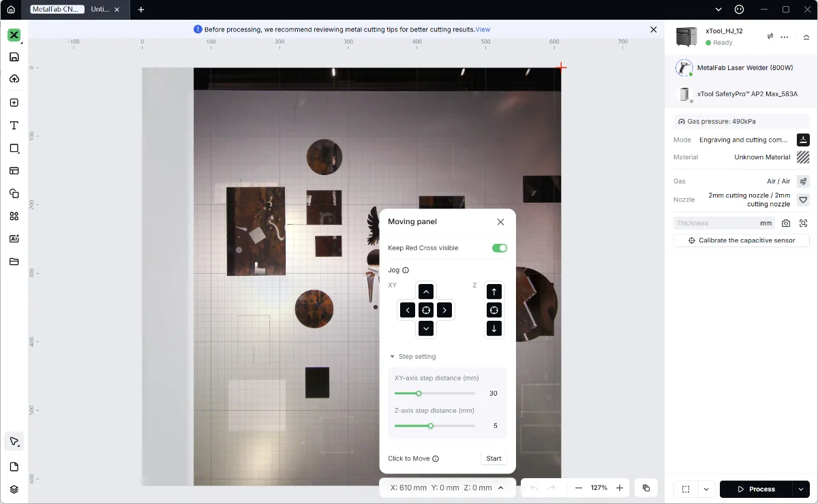Image resolution: width=818 pixels, height=504 pixels.
Task: Open device more options (three dots)
Action: click(x=785, y=37)
